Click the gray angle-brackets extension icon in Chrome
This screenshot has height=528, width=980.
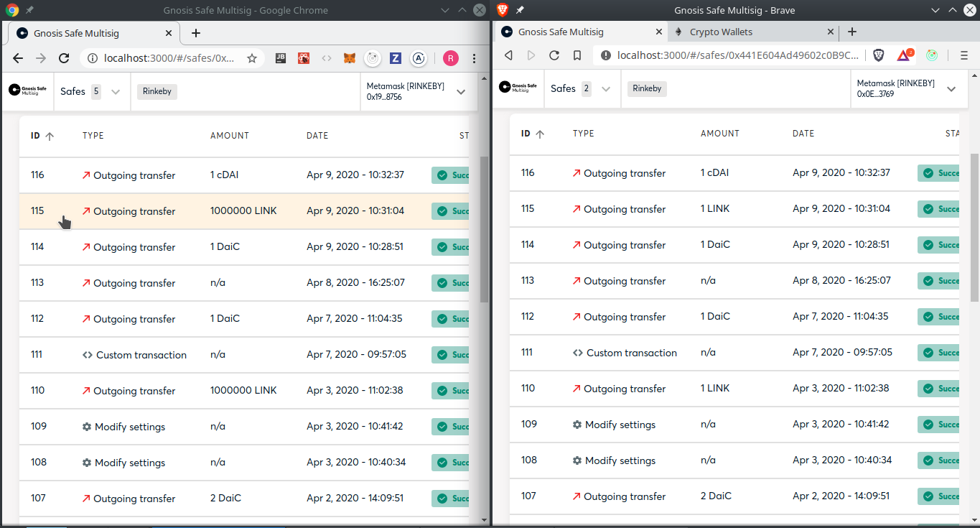pyautogui.click(x=327, y=58)
